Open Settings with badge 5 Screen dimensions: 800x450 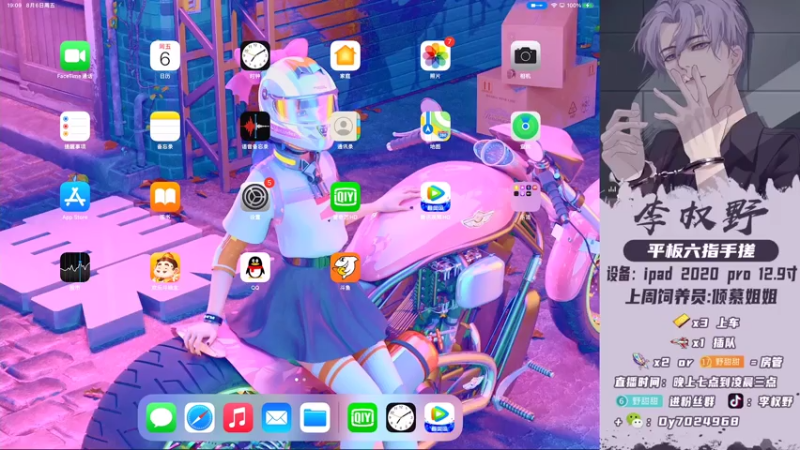[255, 196]
